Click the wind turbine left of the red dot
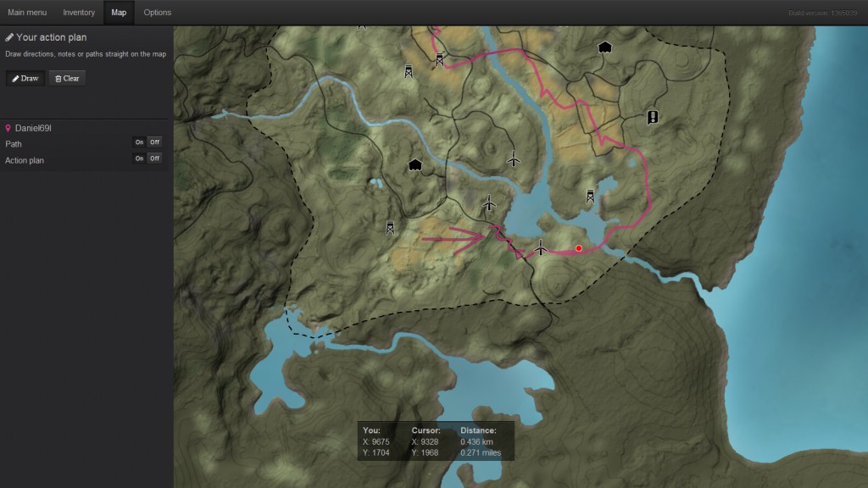This screenshot has width=868, height=488. coord(541,247)
